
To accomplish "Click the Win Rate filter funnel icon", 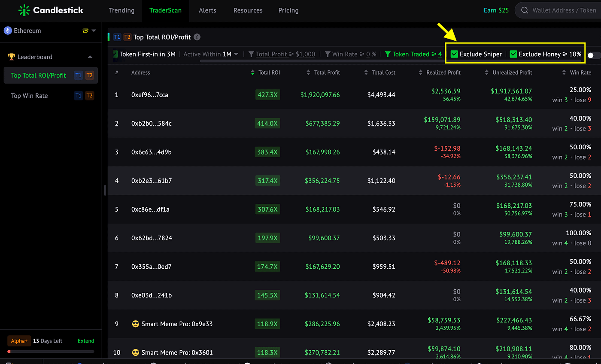I will pyautogui.click(x=328, y=54).
